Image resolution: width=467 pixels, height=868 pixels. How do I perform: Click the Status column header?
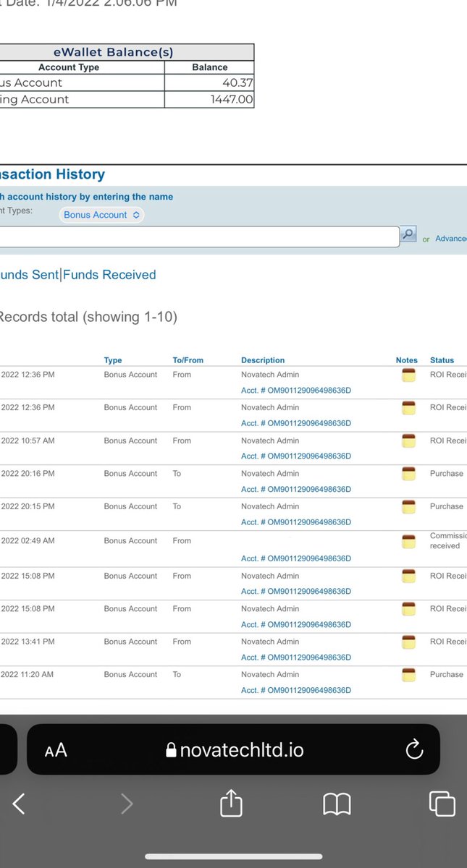coord(442,360)
